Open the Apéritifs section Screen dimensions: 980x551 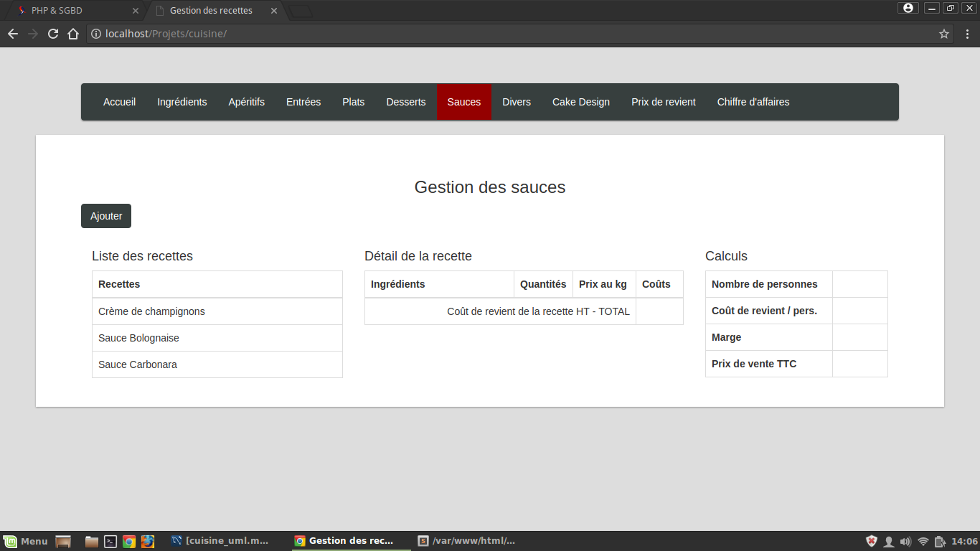pyautogui.click(x=247, y=102)
